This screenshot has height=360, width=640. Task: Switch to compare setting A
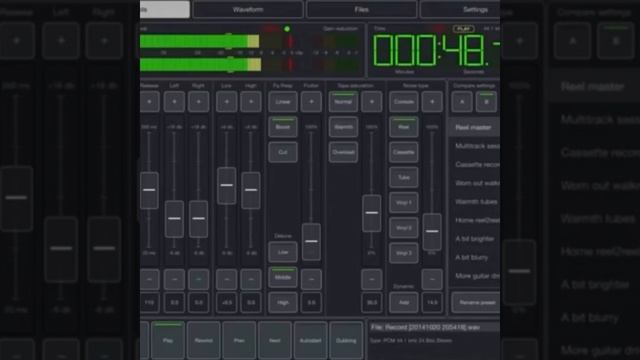pos(462,102)
